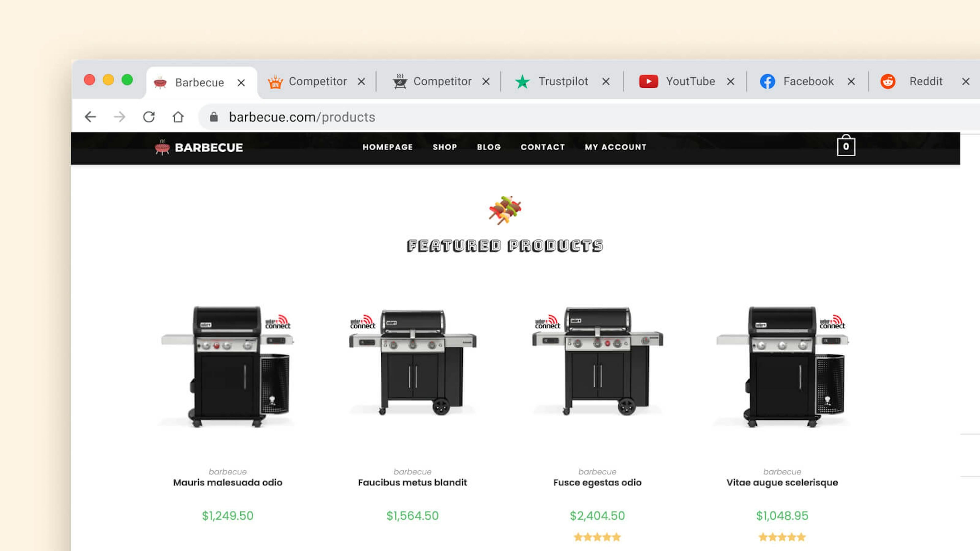The height and width of the screenshot is (551, 980).
Task: Click the browser back arrow
Action: pos(90,117)
